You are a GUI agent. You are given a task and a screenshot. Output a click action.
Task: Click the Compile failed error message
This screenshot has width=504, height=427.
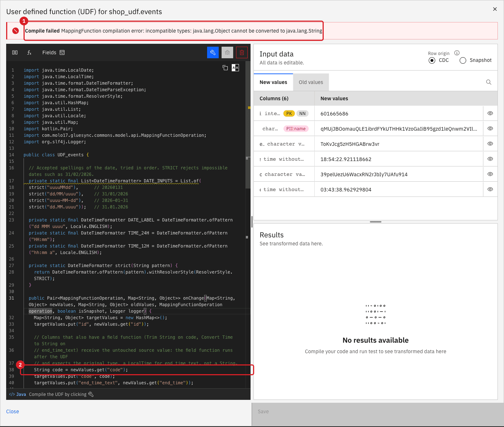pos(173,31)
